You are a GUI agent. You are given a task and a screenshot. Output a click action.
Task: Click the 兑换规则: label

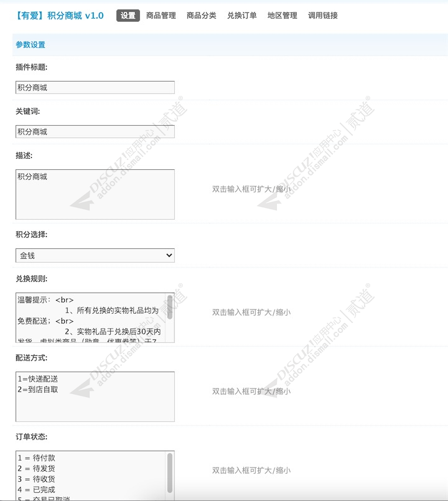(x=31, y=278)
